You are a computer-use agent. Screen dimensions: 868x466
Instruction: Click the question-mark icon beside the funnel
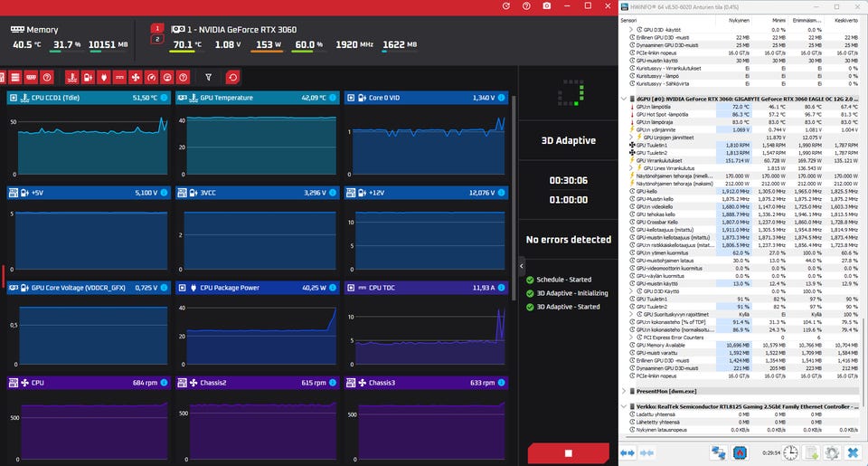184,78
